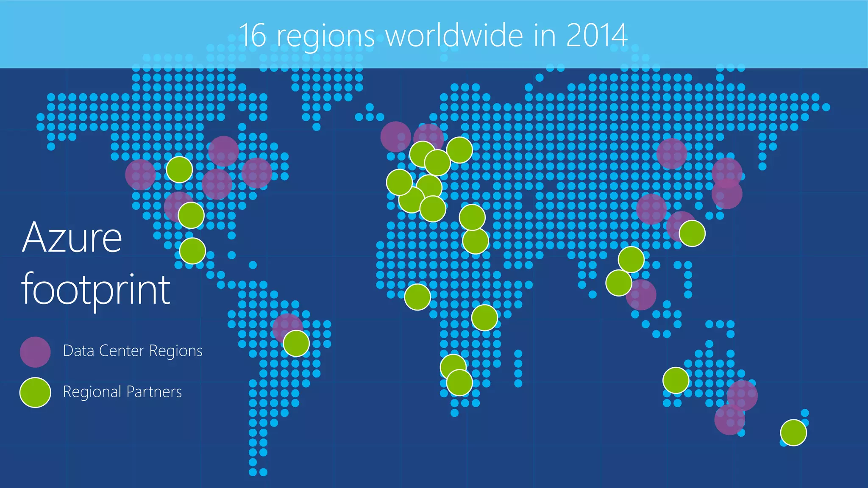This screenshot has height=488, width=868.
Task: Select the "Data Center Regions" legend label
Action: [x=133, y=351]
